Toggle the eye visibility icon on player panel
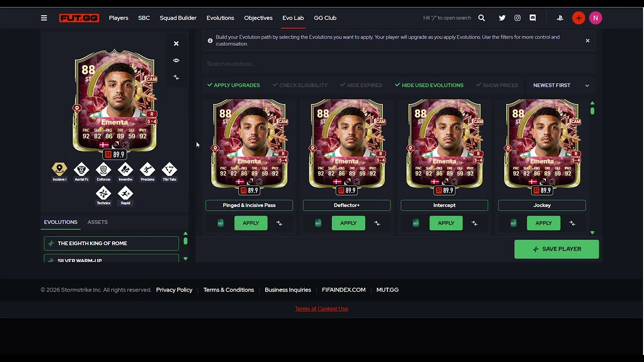The height and width of the screenshot is (362, 644). pos(176,60)
